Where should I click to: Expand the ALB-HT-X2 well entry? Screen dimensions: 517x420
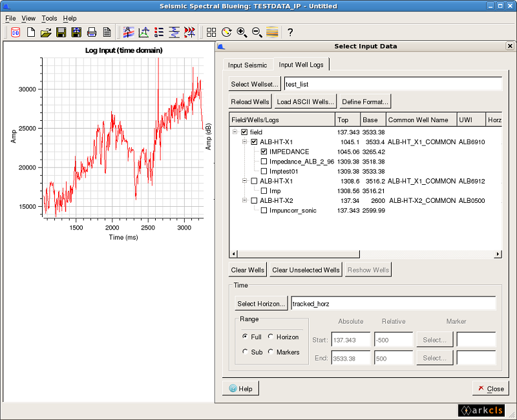[x=244, y=200]
